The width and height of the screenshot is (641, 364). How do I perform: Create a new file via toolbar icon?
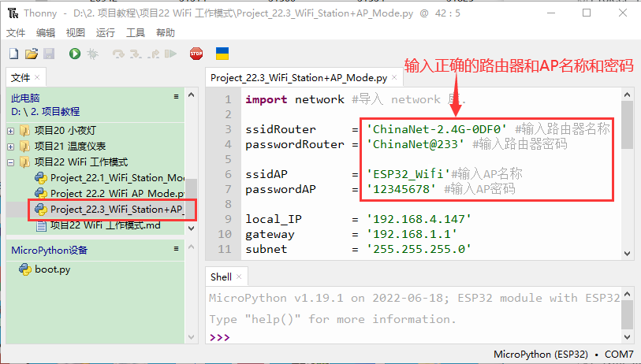coord(13,54)
